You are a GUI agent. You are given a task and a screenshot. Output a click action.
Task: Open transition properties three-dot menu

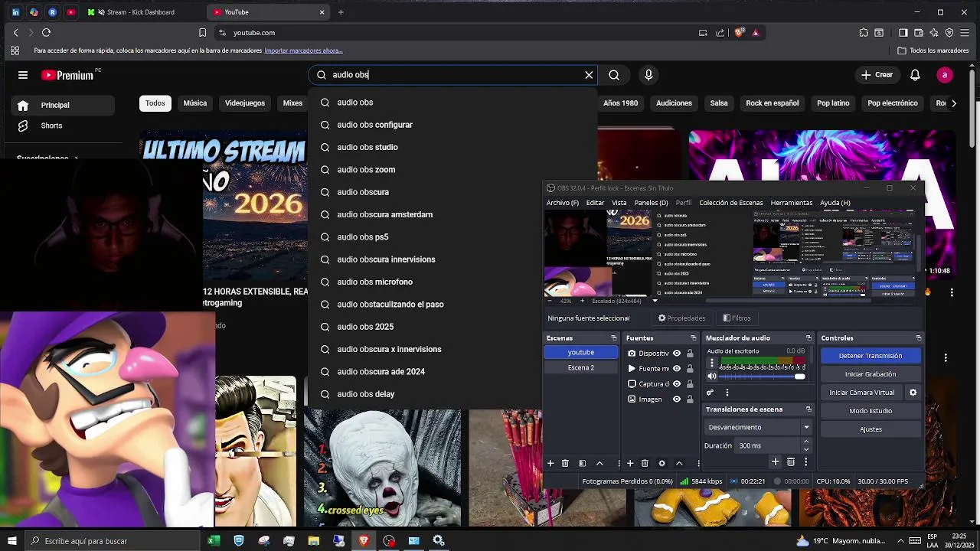click(805, 461)
